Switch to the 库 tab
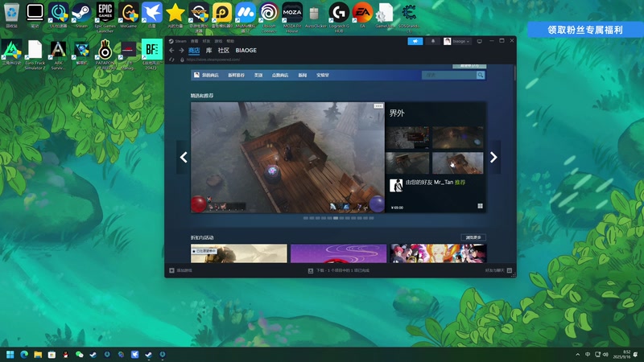The image size is (644, 362). point(208,50)
